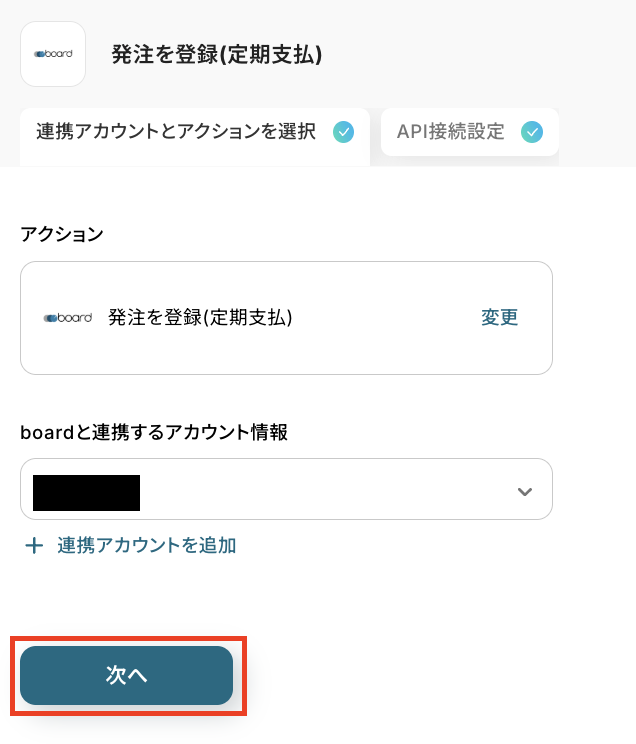Expand the account dropdown chevron arrow
Viewport: 636px width, 744px height.
coord(524,491)
